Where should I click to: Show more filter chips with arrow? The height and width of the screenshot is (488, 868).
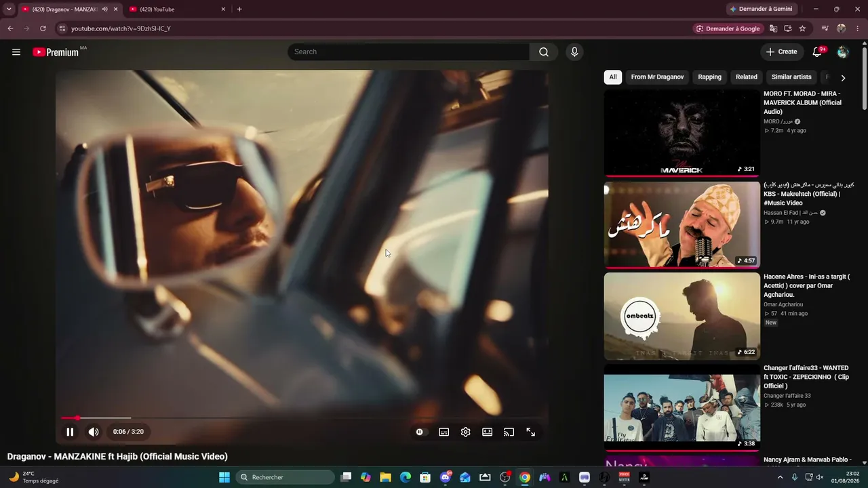point(843,77)
